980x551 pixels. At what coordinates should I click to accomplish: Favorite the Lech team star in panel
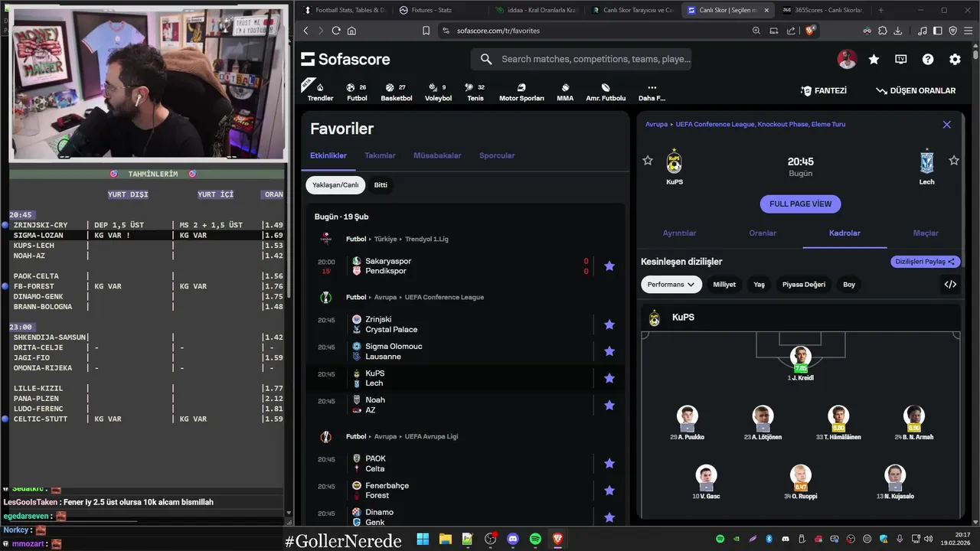(954, 160)
